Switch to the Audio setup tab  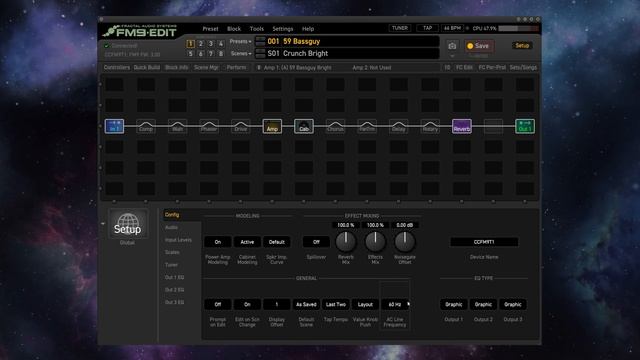(x=171, y=227)
